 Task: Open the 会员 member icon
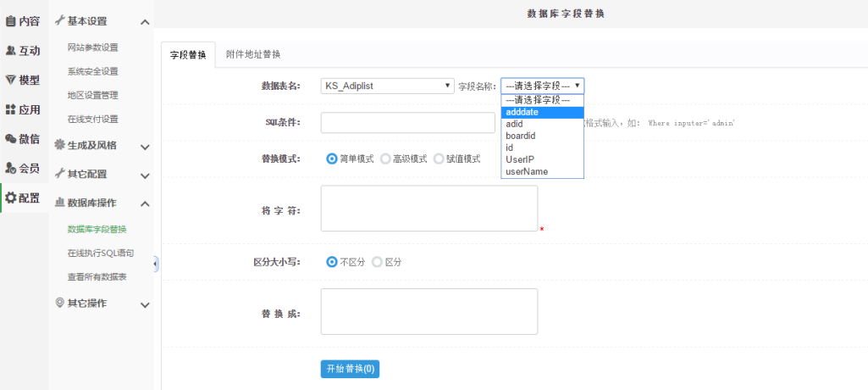tap(10, 168)
